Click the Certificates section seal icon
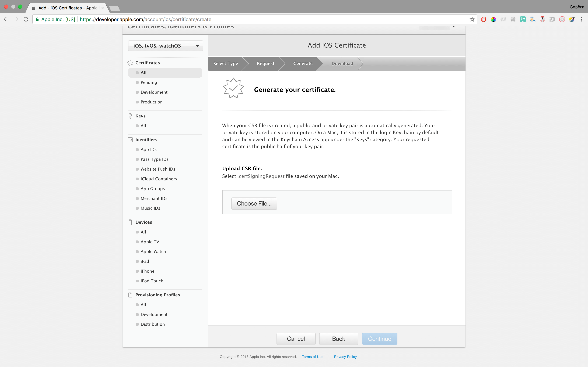Viewport: 588px width, 367px height. [x=130, y=63]
